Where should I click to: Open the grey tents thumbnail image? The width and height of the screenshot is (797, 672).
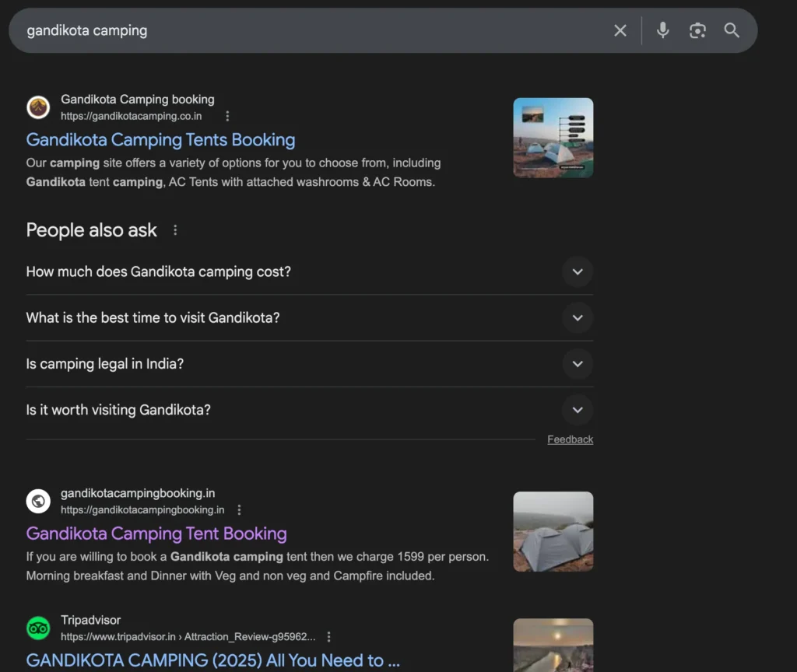tap(553, 531)
